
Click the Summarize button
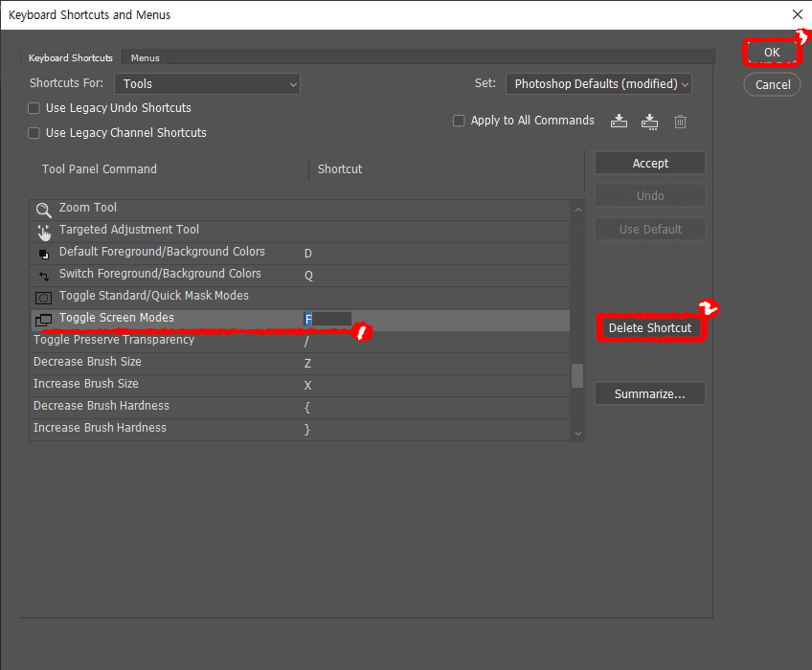[649, 393]
